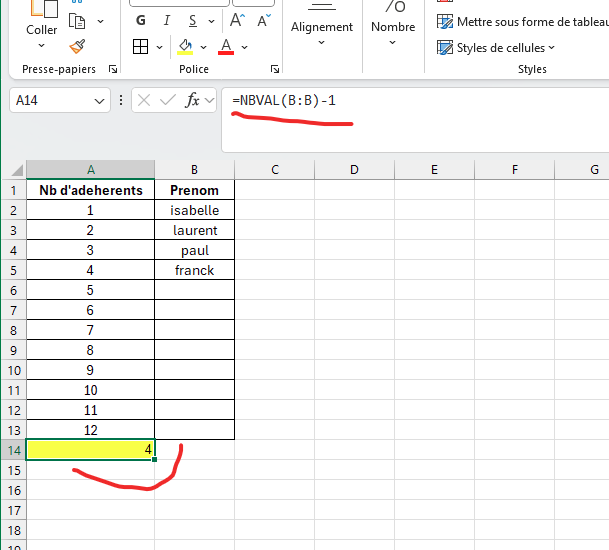Expand the Name Box dropdown arrow
Image resolution: width=609 pixels, height=550 pixels.
pyautogui.click(x=99, y=100)
